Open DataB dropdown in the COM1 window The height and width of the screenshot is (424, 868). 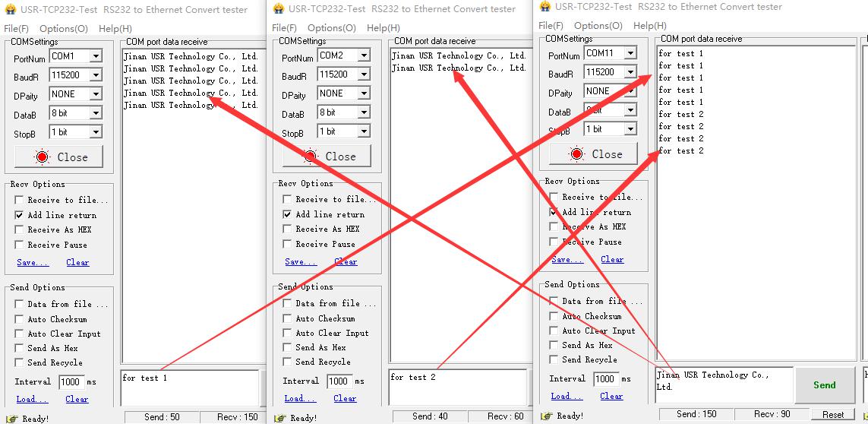[x=96, y=113]
